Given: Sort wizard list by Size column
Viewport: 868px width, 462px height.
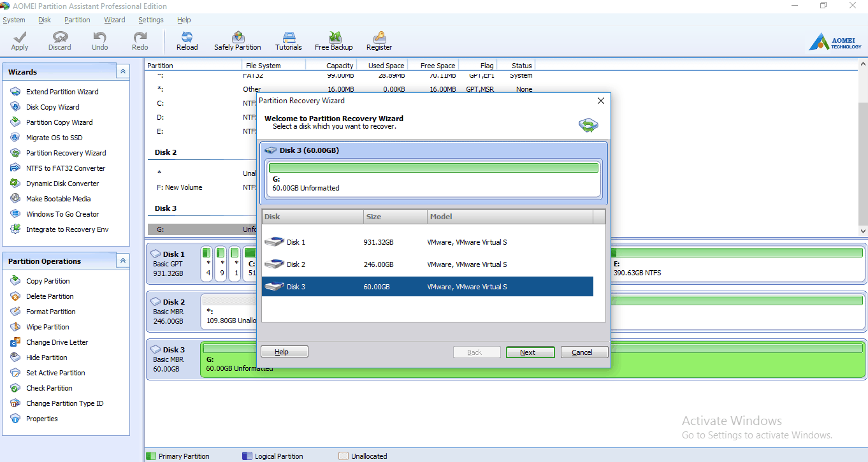Looking at the screenshot, I should 395,217.
